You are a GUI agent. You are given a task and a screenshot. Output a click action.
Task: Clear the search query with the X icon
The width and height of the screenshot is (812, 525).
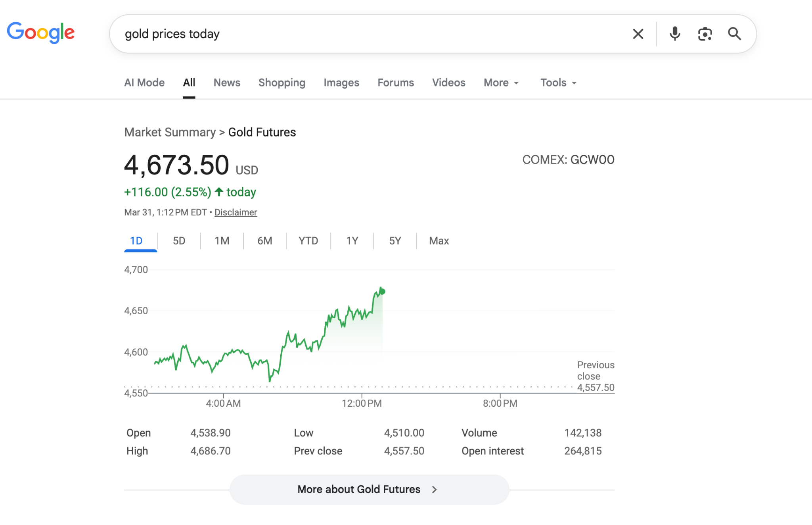(x=638, y=34)
